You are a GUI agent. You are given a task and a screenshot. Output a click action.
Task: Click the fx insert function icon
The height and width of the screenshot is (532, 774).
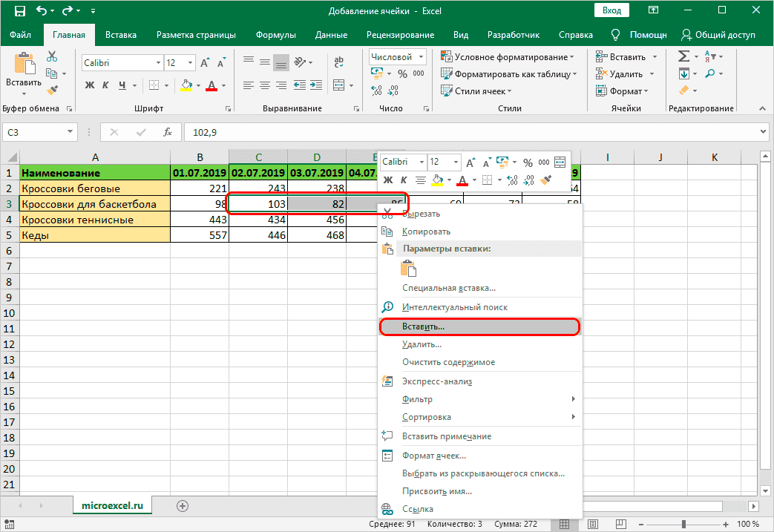[x=168, y=132]
